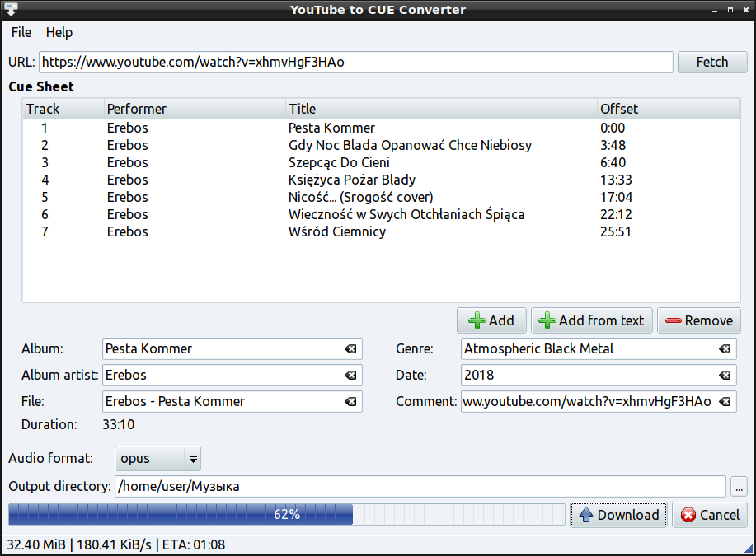The width and height of the screenshot is (756, 556).
Task: Click the status bar download speed text
Action: 114,545
